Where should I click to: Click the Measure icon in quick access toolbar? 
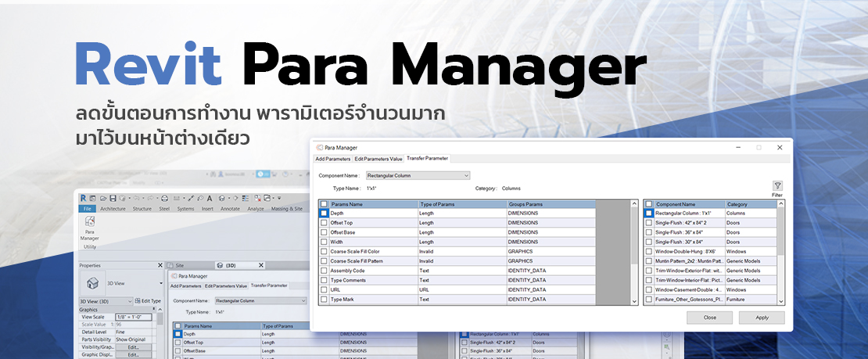click(x=177, y=199)
